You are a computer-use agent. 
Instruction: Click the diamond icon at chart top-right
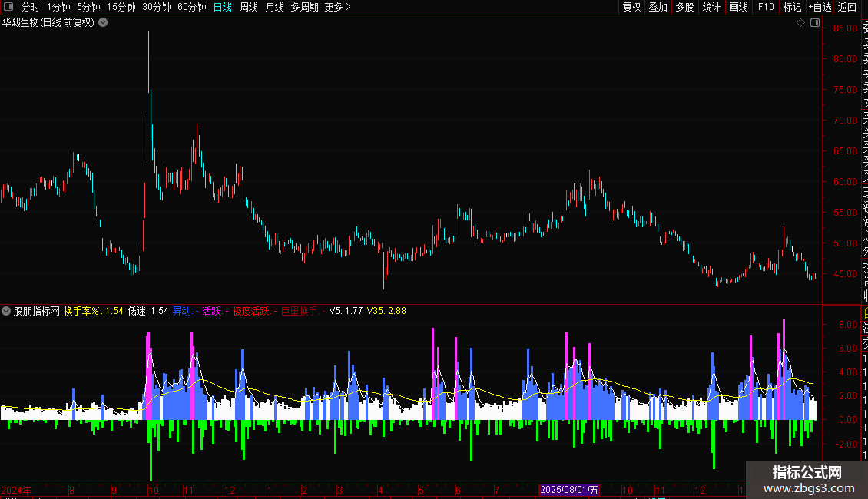[x=800, y=23]
